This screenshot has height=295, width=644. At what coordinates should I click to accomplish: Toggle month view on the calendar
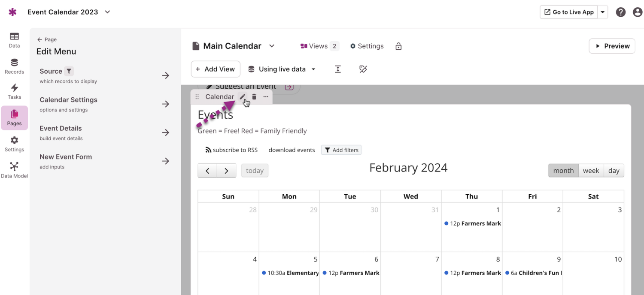[563, 170]
